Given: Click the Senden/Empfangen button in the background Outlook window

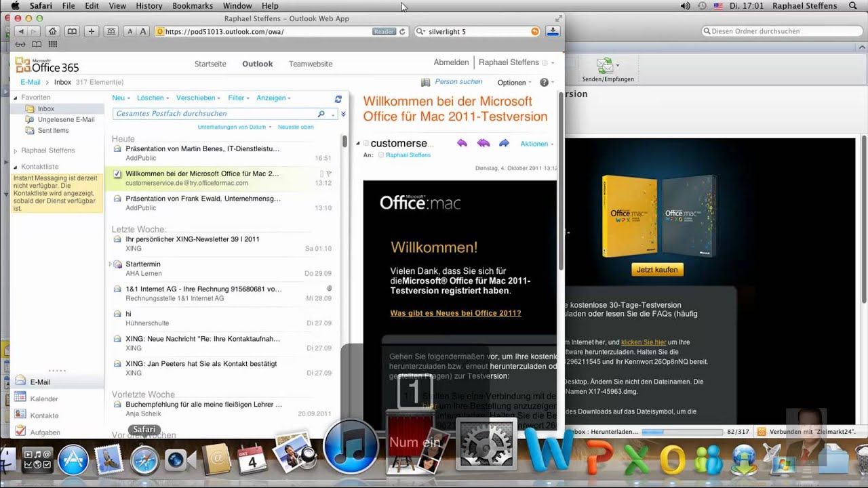Looking at the screenshot, I should [x=608, y=70].
